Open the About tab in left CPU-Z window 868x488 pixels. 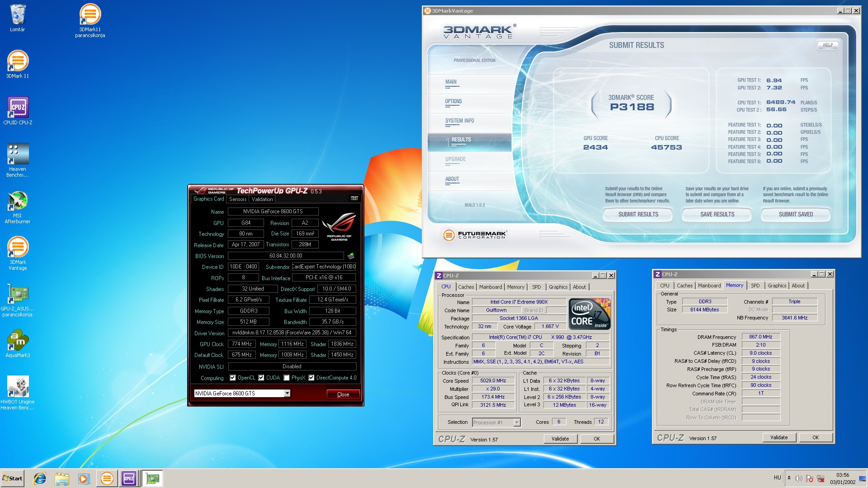click(579, 287)
